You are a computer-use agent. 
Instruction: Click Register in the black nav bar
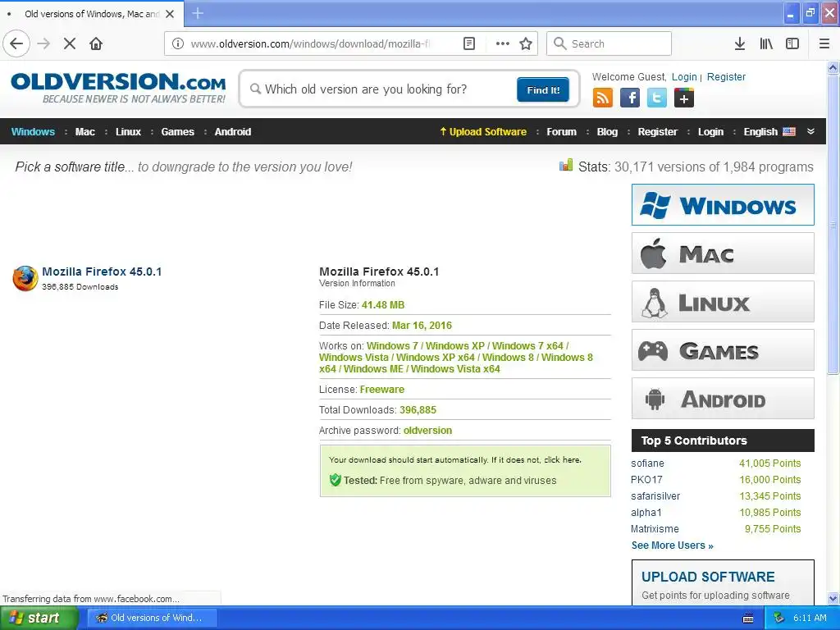click(657, 132)
